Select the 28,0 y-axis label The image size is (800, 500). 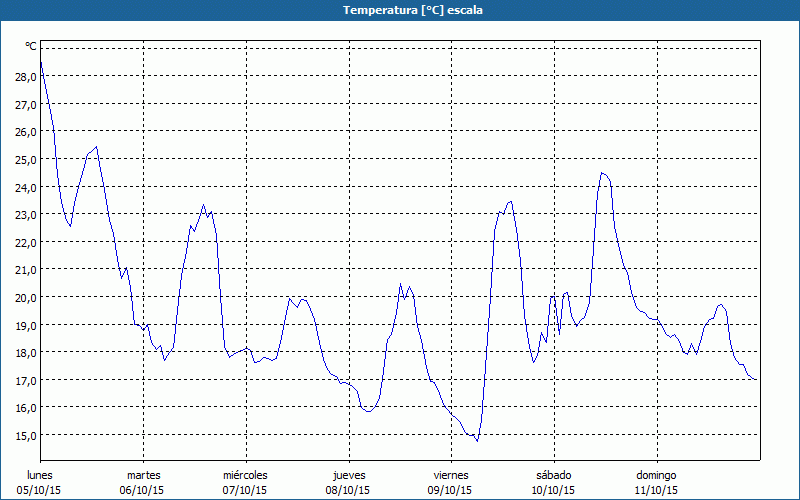click(x=23, y=76)
